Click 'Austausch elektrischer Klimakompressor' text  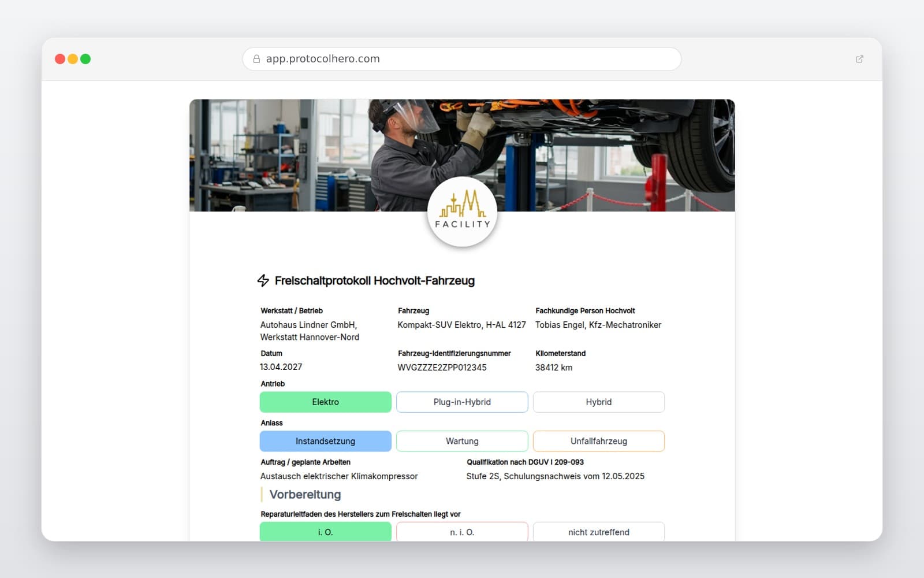tap(339, 476)
